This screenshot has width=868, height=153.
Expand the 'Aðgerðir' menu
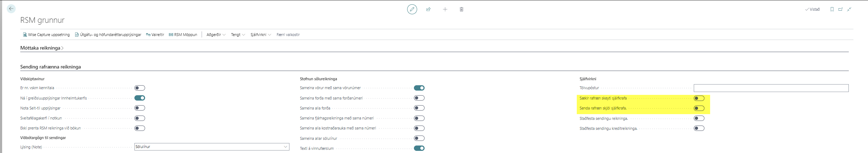click(216, 35)
